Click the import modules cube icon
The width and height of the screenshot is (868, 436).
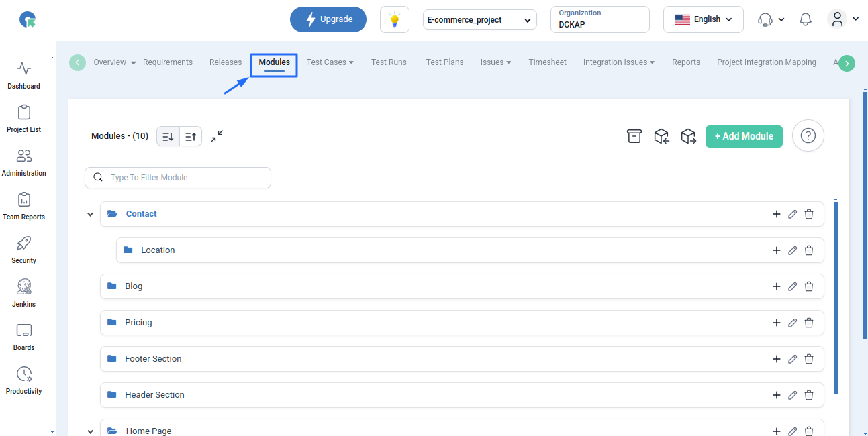(661, 136)
